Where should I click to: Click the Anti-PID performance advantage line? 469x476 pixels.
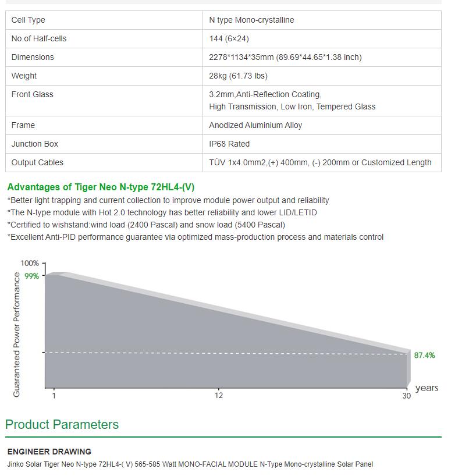pyautogui.click(x=196, y=237)
